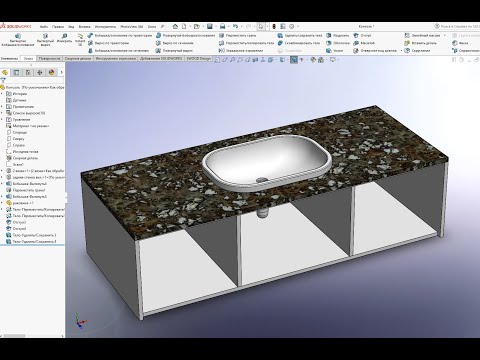Click the funnel filter icon in tree
Image resolution: width=480 pixels, height=360 pixels.
tap(3, 80)
